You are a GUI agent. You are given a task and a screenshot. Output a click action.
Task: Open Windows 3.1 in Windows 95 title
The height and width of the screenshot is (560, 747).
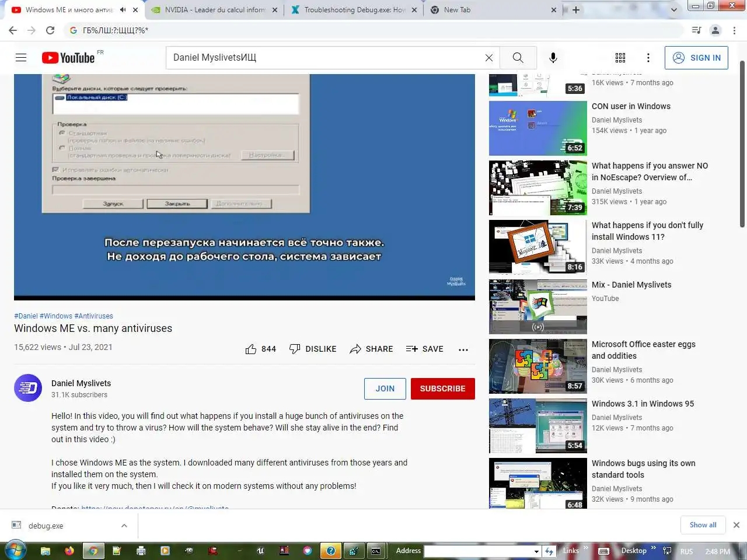coord(643,404)
